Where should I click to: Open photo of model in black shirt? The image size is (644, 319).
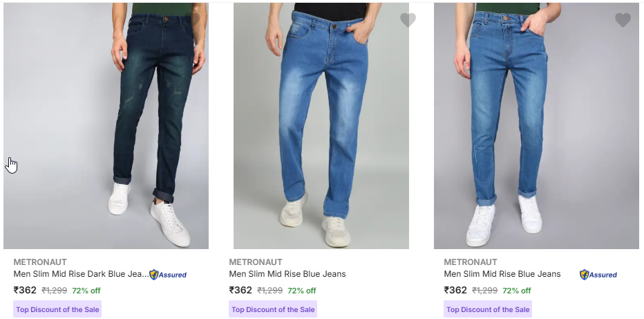[321, 125]
